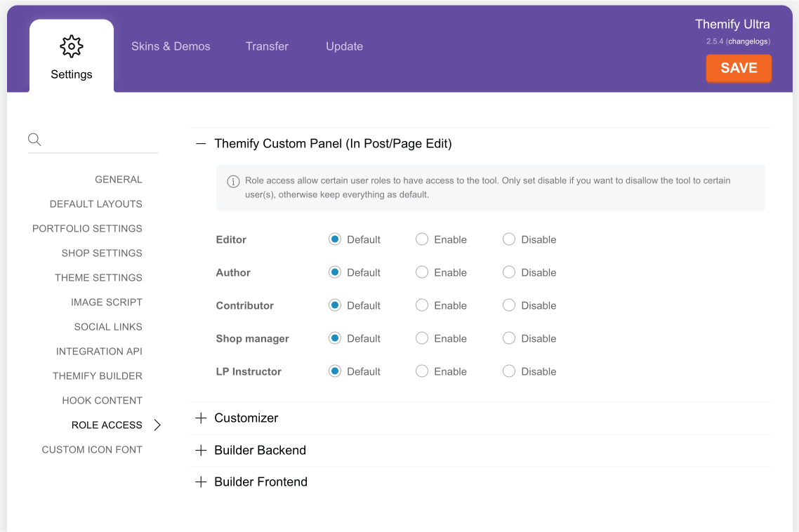This screenshot has height=532, width=799.
Task: Open Portfolio Settings
Action: (x=87, y=228)
